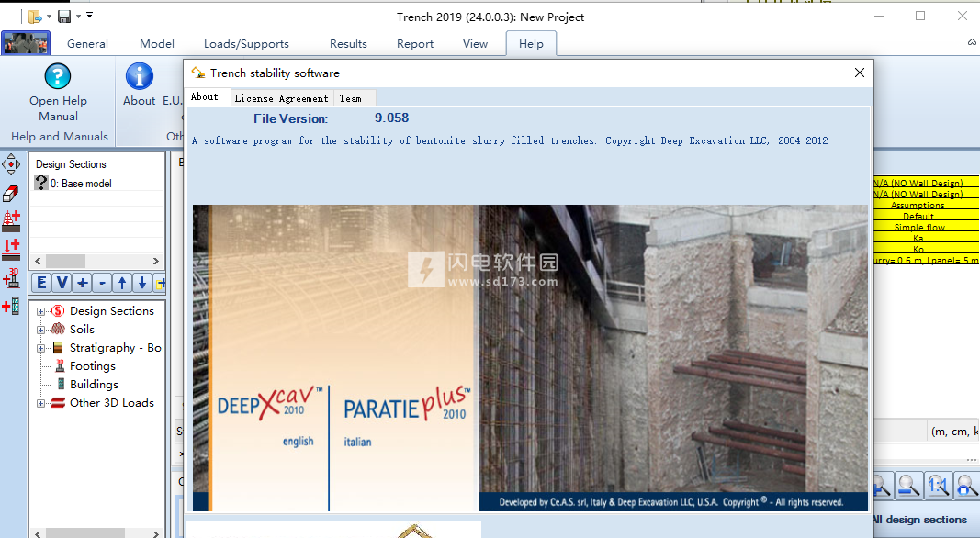
Task: Open the Loads/Supports ribbon tab
Action: [246, 44]
